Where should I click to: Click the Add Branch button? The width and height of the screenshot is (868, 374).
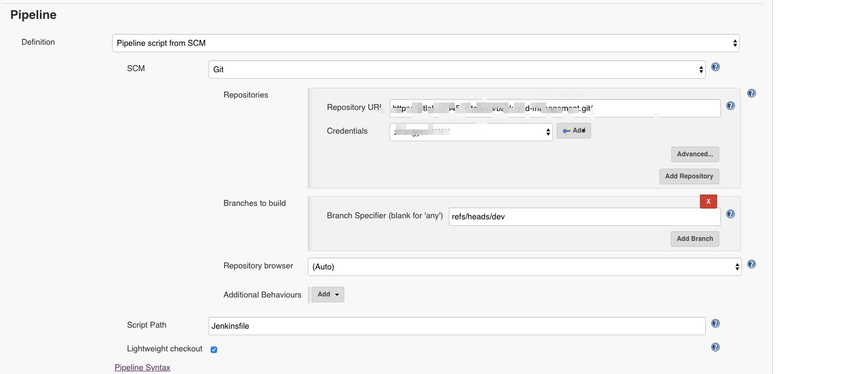click(695, 239)
